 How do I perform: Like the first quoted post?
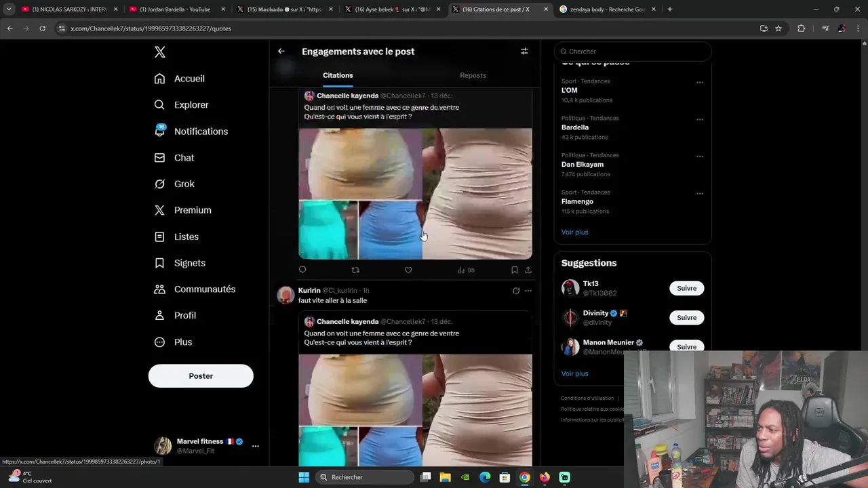click(x=408, y=270)
